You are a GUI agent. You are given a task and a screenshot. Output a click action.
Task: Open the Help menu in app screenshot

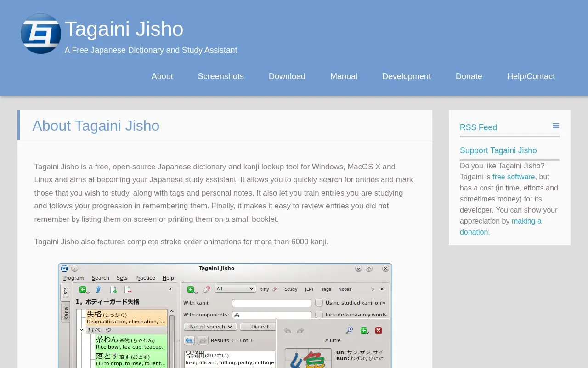(x=168, y=278)
